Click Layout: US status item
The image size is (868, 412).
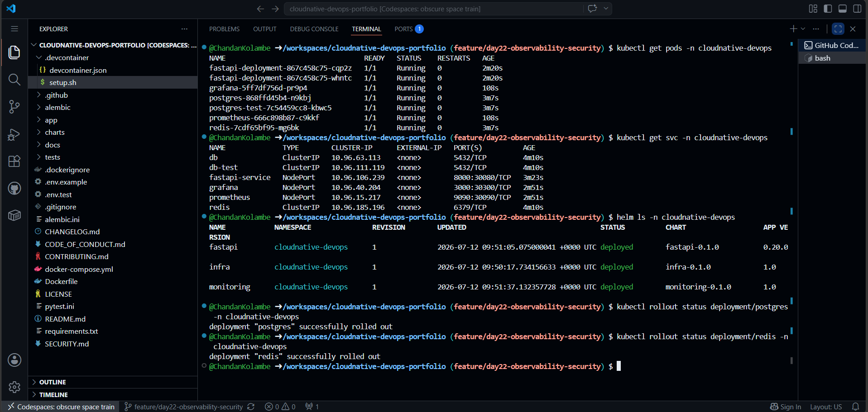click(826, 407)
